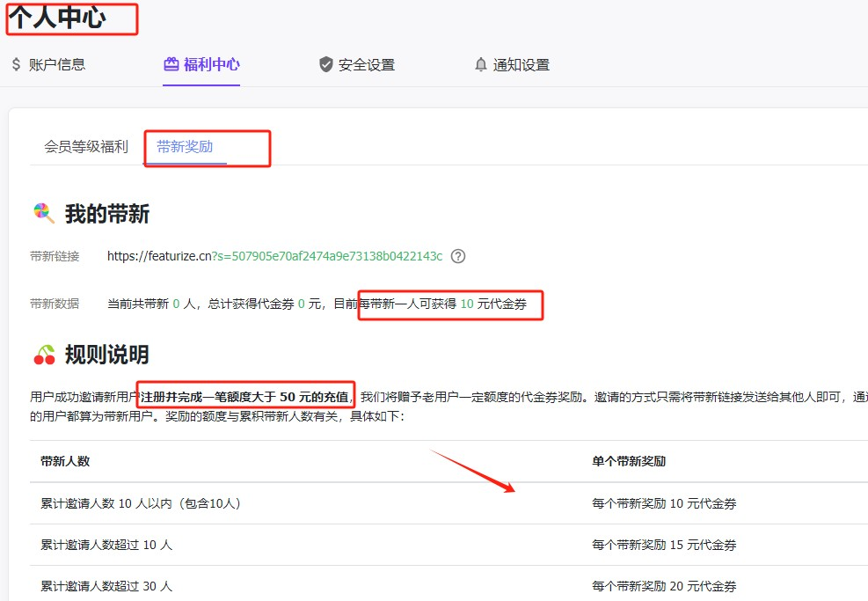Switch to the 会员等级福利 tab

point(86,147)
